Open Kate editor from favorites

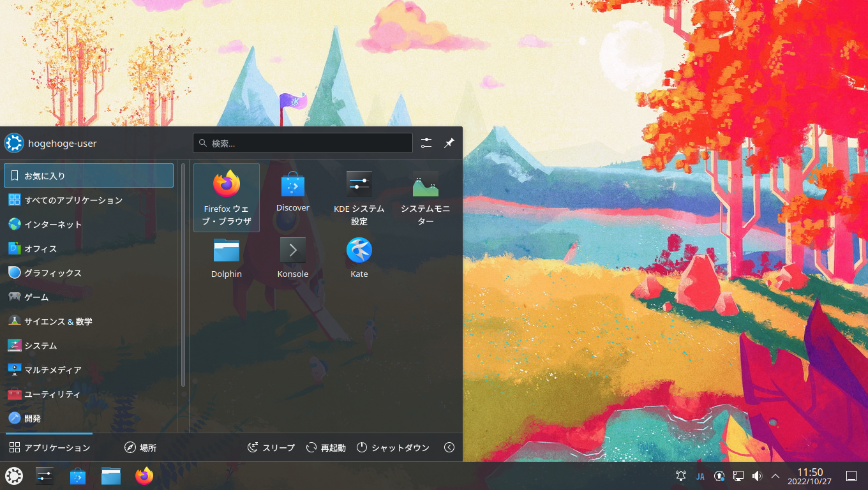[x=359, y=258]
